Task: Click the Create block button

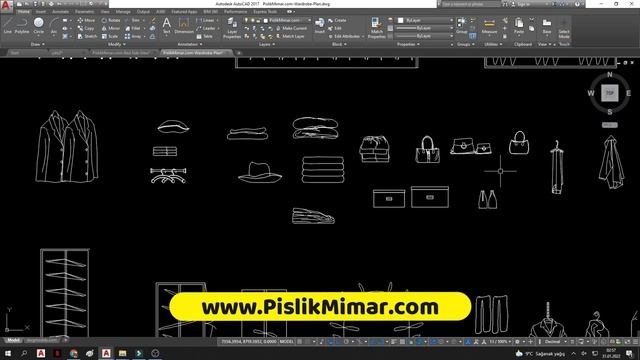Action: pyautogui.click(x=337, y=20)
